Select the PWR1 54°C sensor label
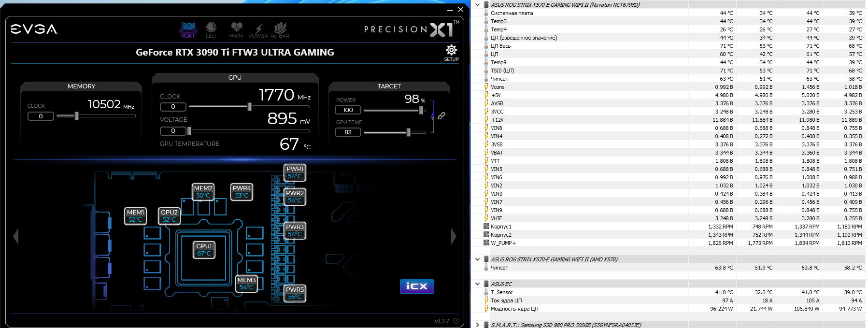Image resolution: width=868 pixels, height=328 pixels. coord(295,172)
